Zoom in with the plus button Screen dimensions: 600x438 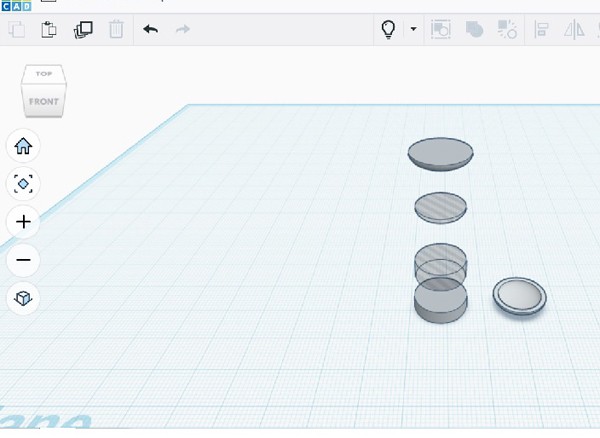click(23, 222)
